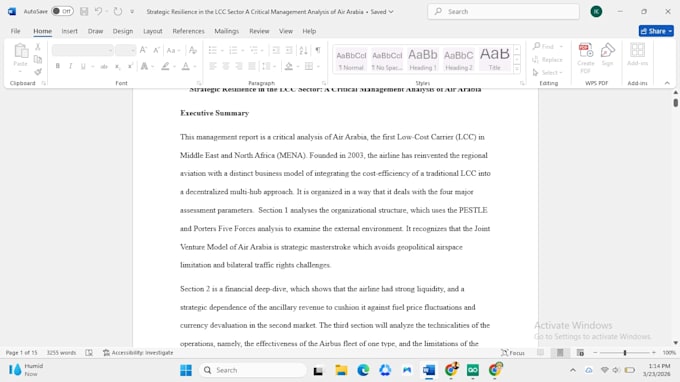
Task: Click the title bar Search field
Action: [503, 12]
